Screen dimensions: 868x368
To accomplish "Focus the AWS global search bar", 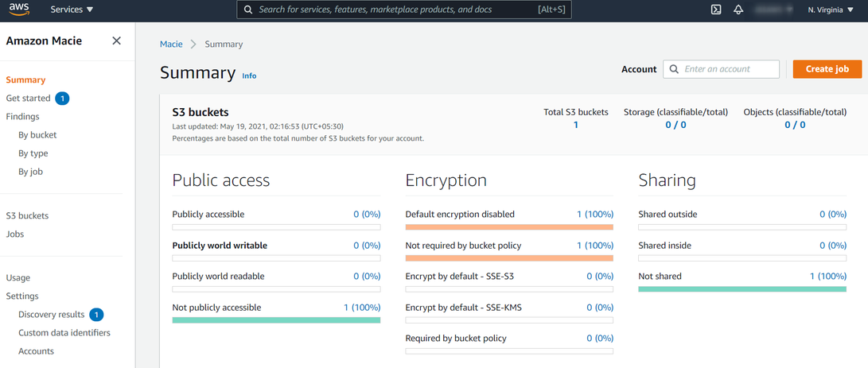I will 403,10.
